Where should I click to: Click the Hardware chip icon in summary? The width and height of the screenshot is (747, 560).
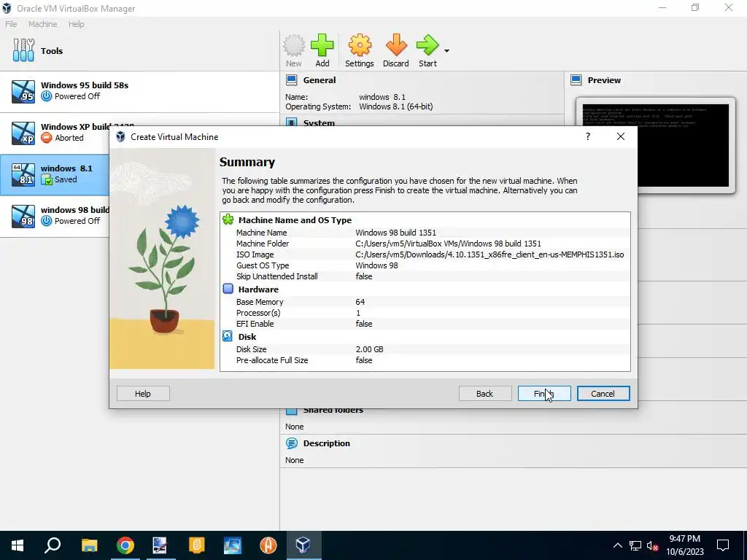click(228, 289)
